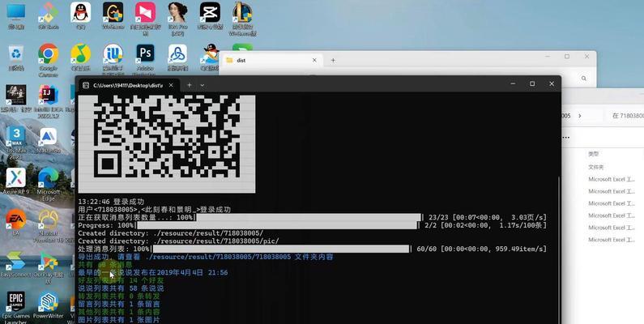
Task: Add a new tab in dist Explorer
Action: point(333,60)
